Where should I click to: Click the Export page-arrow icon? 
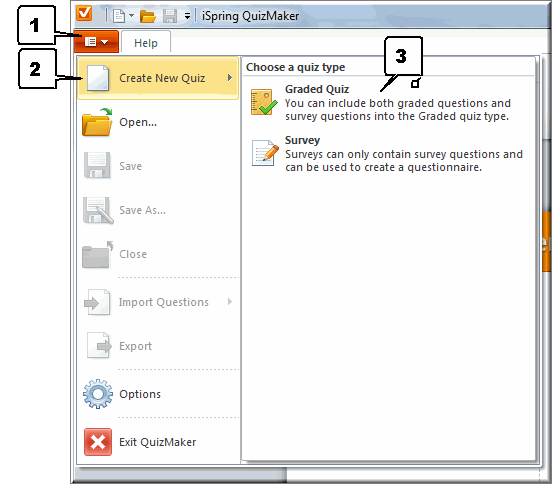[99, 346]
